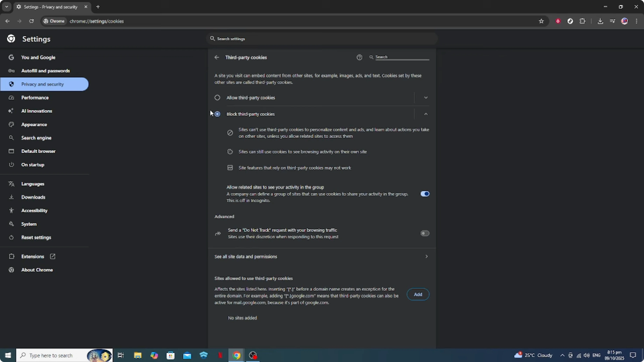
Task: Open the Third-party cookies help link
Action: tap(359, 57)
